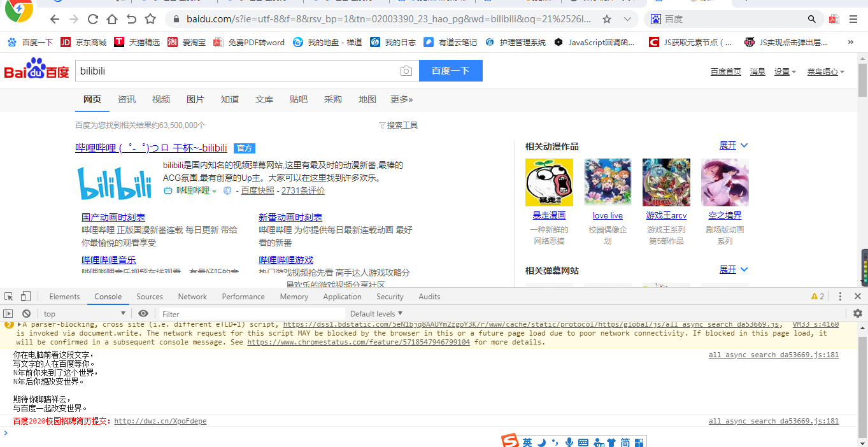The image size is (868, 447).
Task: Show the console sidebar panel
Action: tap(8, 314)
